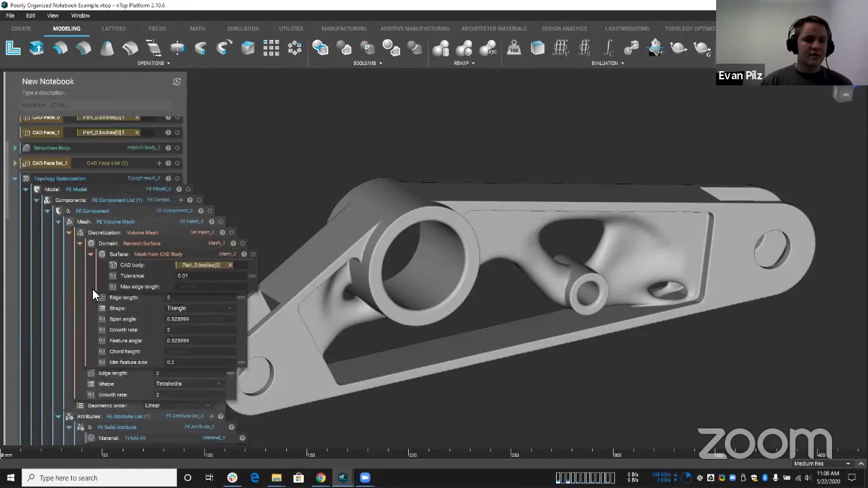
Task: Select the Boolean Union icon
Action: [321, 48]
